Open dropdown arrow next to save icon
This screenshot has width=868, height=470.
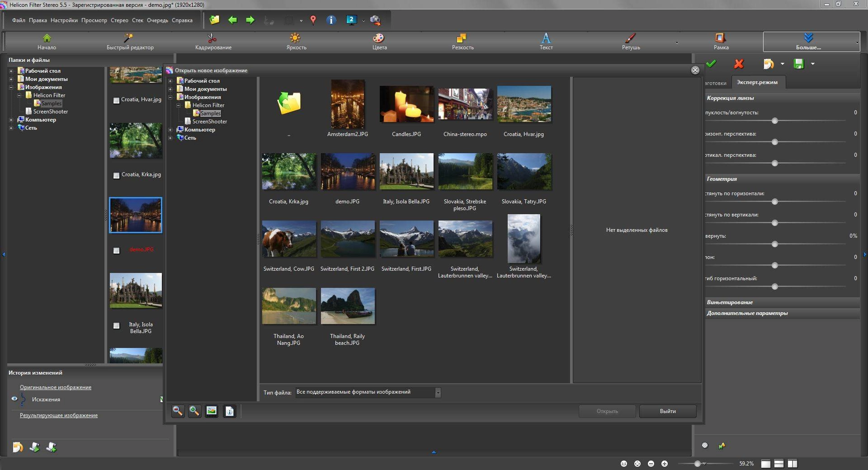[812, 64]
